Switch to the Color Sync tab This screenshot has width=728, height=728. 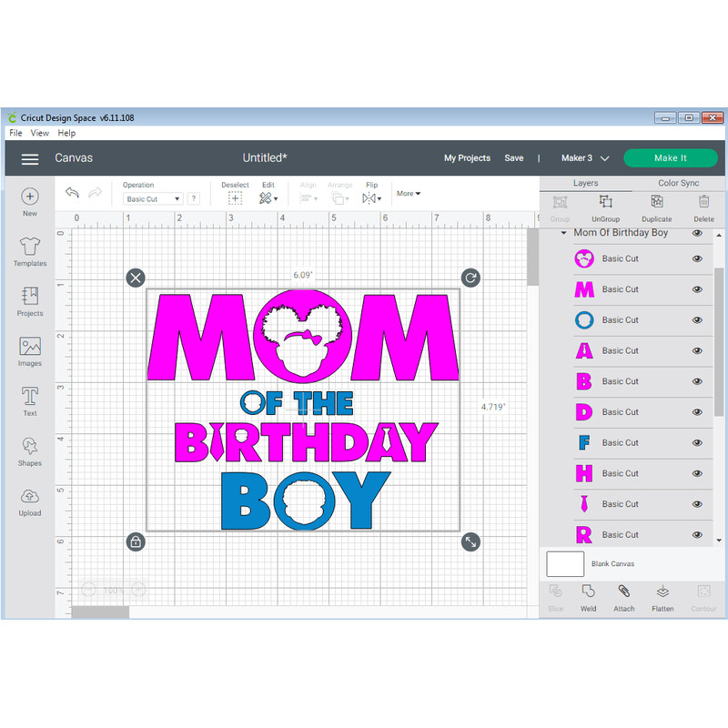pos(678,183)
